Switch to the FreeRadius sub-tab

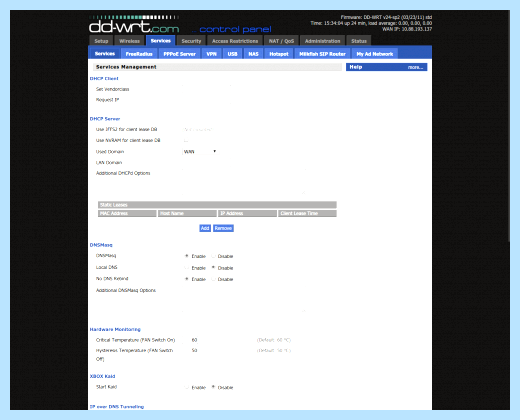(139, 54)
